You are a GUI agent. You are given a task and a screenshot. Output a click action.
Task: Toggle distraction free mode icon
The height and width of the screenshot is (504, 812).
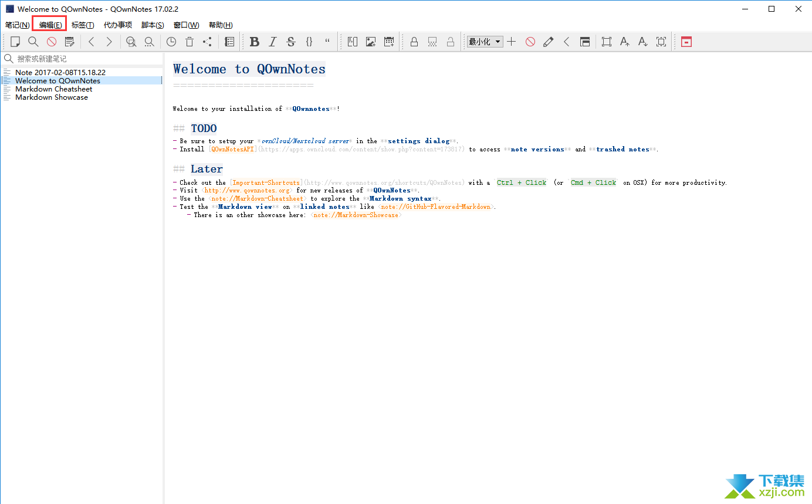(607, 42)
